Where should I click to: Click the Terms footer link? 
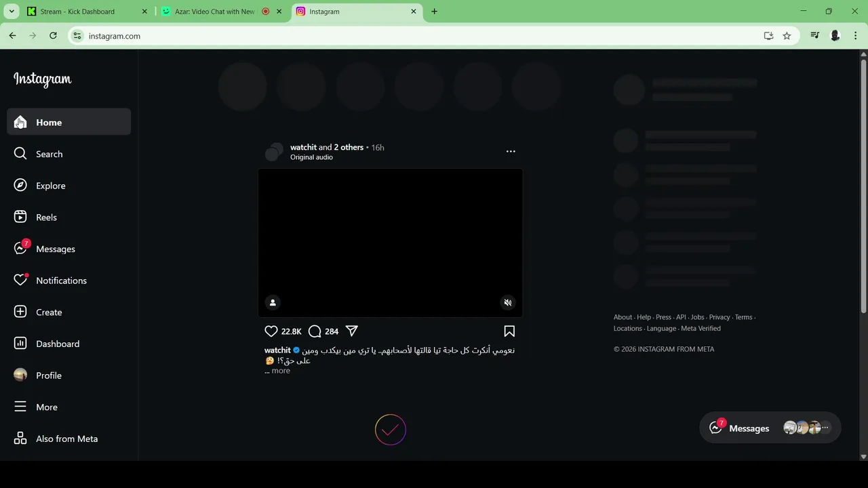[x=743, y=317]
